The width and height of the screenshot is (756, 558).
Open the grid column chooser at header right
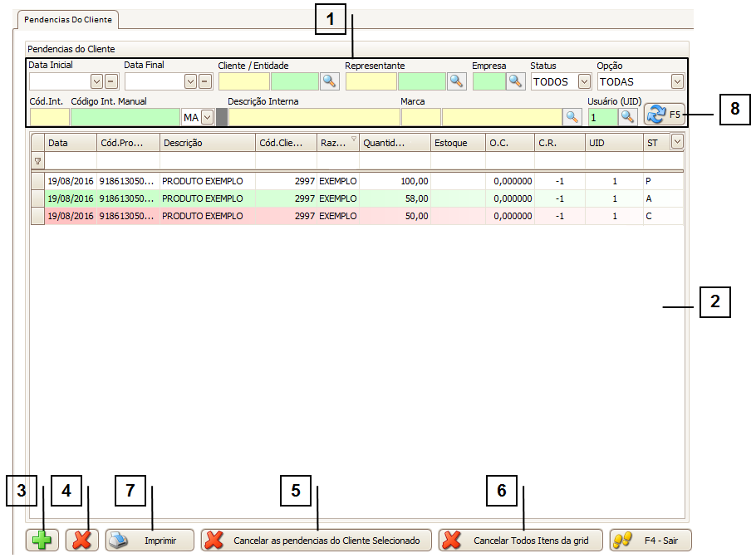click(x=676, y=142)
